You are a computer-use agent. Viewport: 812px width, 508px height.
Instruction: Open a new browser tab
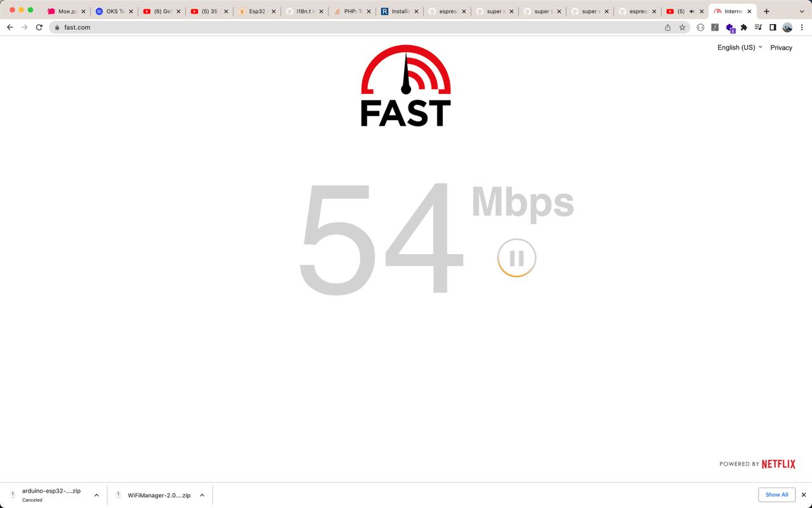766,11
